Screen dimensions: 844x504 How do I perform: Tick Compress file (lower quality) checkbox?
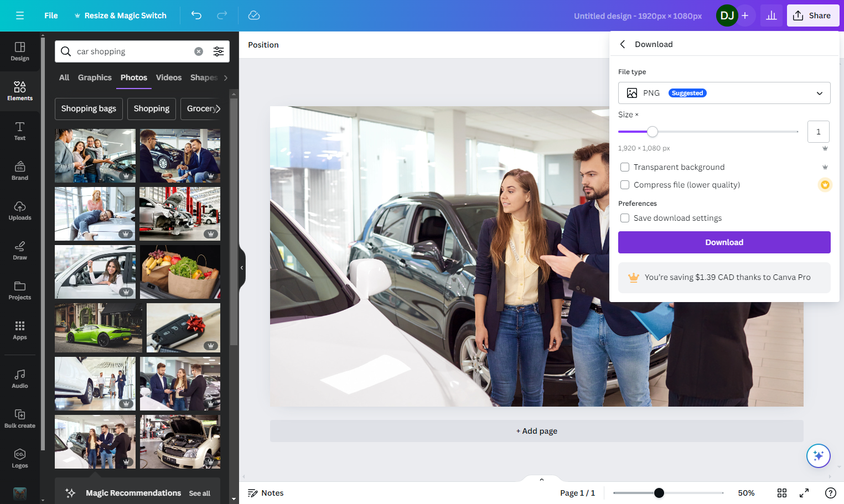(x=625, y=185)
